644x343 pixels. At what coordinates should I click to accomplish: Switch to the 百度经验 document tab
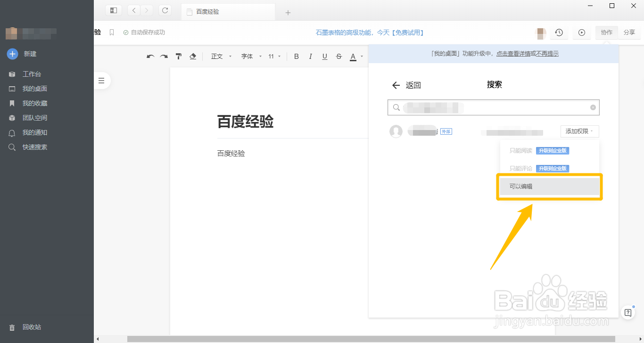pyautogui.click(x=228, y=12)
